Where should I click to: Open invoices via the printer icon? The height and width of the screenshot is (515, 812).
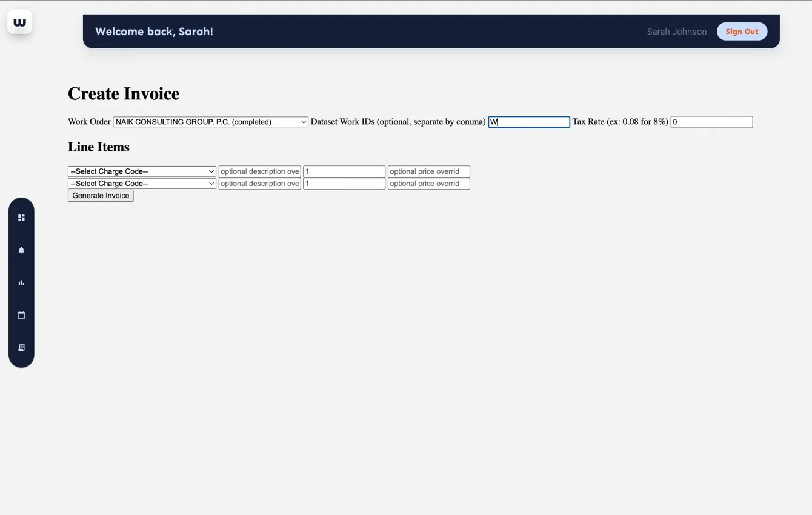point(21,347)
